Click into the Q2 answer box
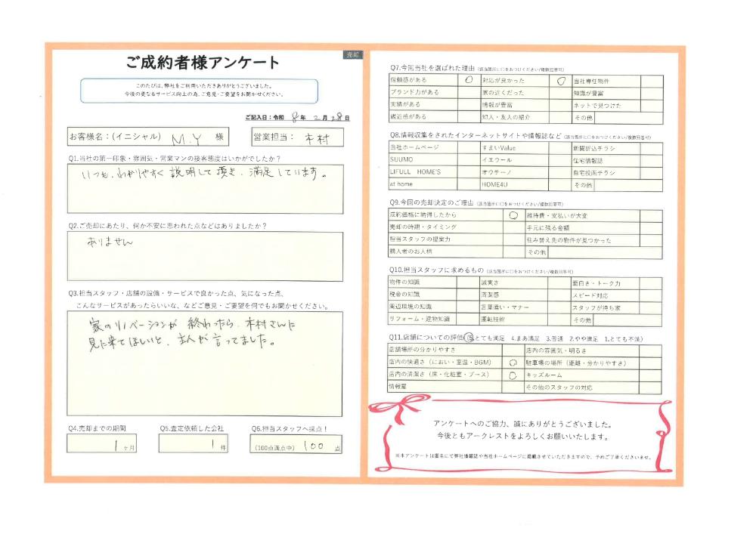Viewport: 756px width, 534px height. point(204,256)
